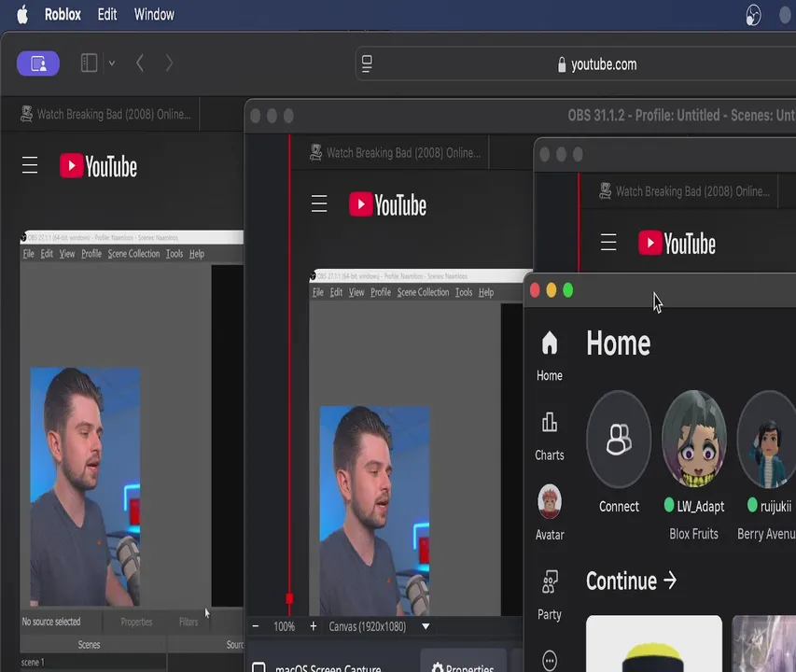
Task: Open Party in Roblox sidebar
Action: [x=550, y=595]
